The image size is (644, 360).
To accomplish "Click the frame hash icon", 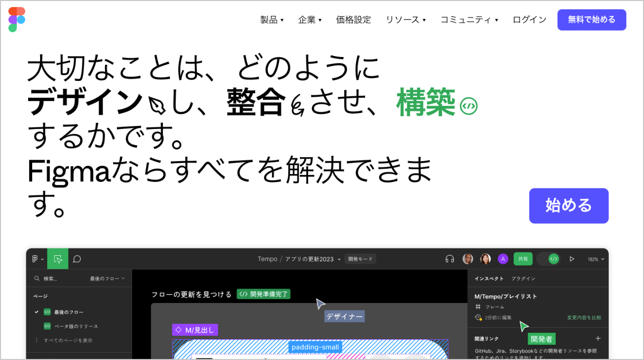I will [478, 307].
